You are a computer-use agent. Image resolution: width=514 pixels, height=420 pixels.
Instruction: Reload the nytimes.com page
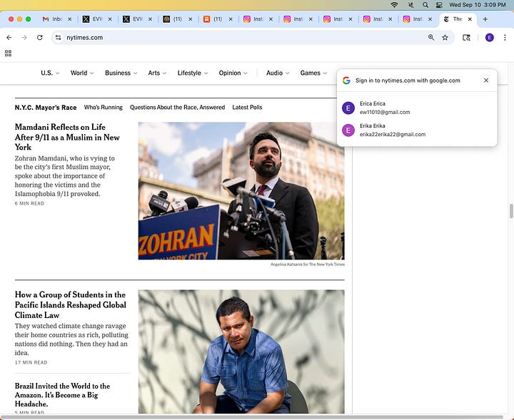[40, 38]
